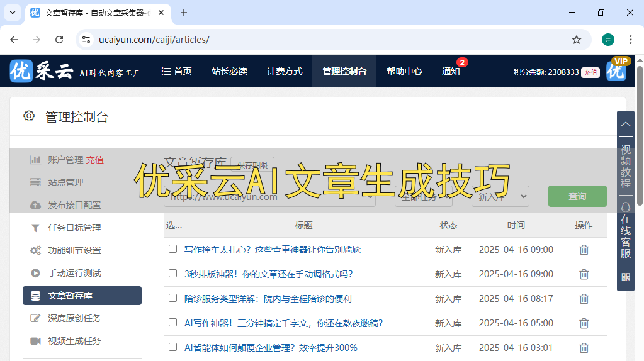
Task: Delete the AI智能体 article via trash icon
Action: coord(584,348)
